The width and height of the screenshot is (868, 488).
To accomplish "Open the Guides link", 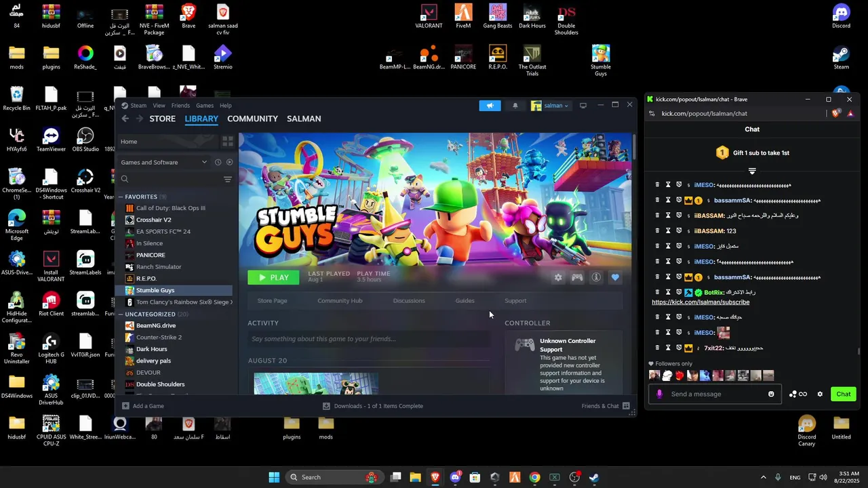I will tap(465, 300).
